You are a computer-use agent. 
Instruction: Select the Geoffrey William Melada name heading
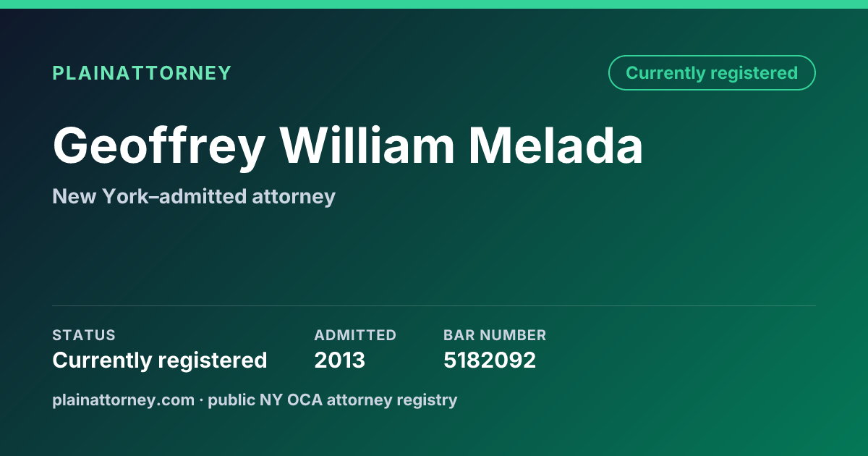point(348,146)
